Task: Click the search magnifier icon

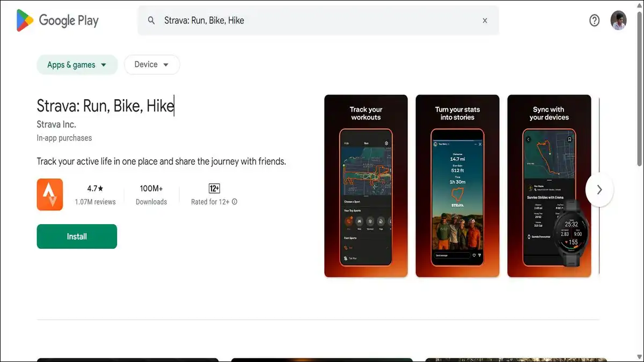Action: 152,20
